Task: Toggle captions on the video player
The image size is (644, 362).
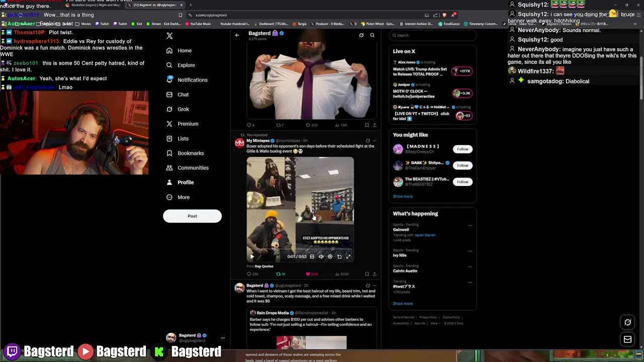Action: coord(312,256)
